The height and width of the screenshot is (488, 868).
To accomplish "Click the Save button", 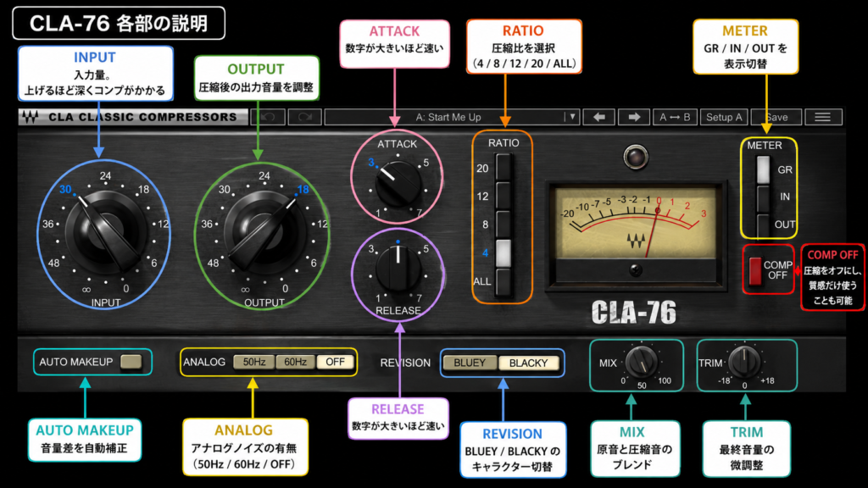I will [777, 117].
